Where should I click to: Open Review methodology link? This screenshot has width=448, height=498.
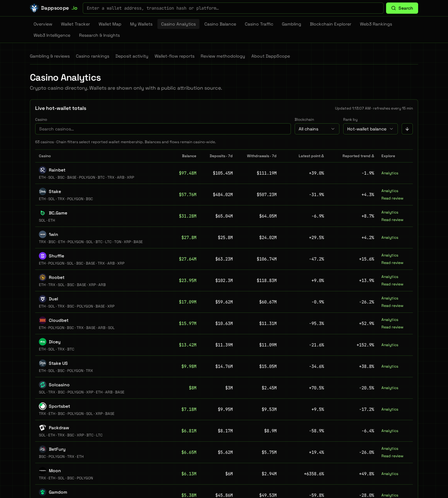point(223,56)
